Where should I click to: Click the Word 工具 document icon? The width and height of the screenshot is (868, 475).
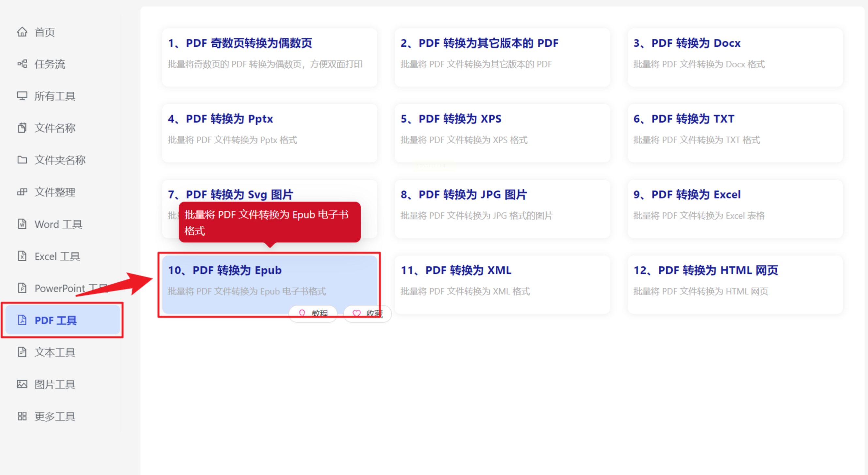click(22, 224)
